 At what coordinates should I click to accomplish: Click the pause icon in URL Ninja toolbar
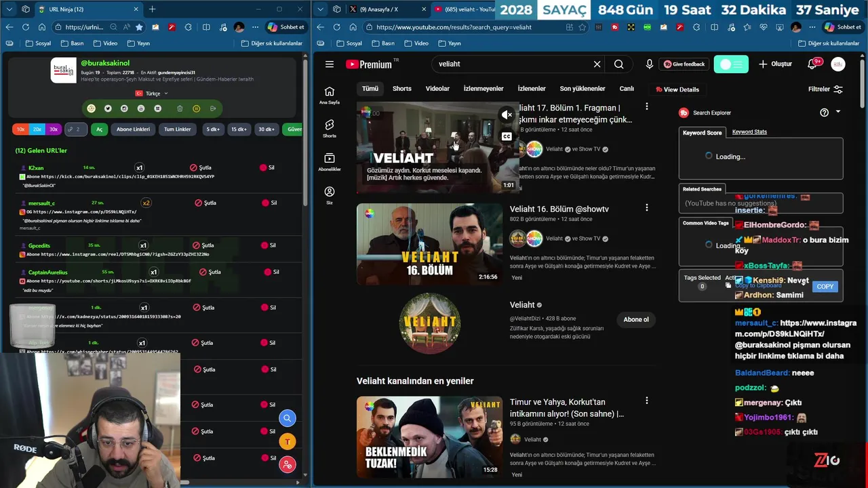coord(197,108)
